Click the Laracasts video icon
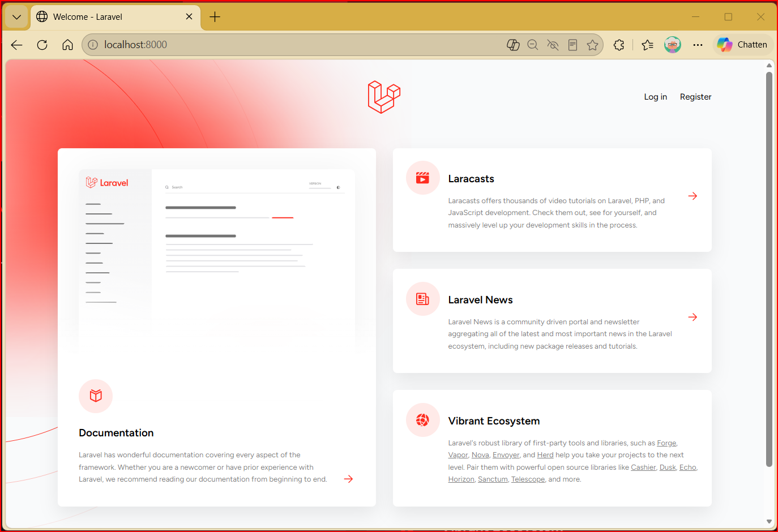778x532 pixels. 422,178
